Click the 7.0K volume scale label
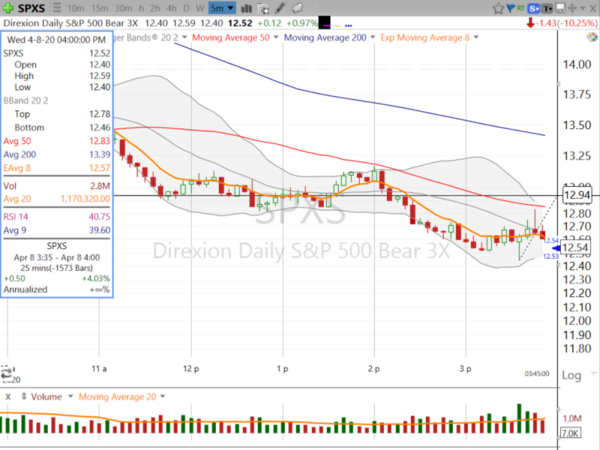This screenshot has width=600, height=450. pyautogui.click(x=570, y=433)
